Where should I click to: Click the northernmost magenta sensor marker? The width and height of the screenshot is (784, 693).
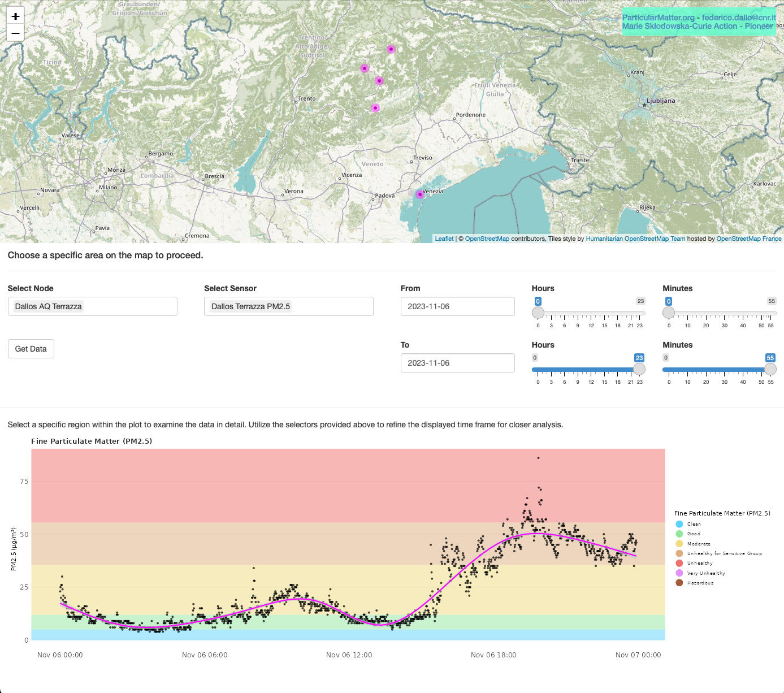[391, 49]
